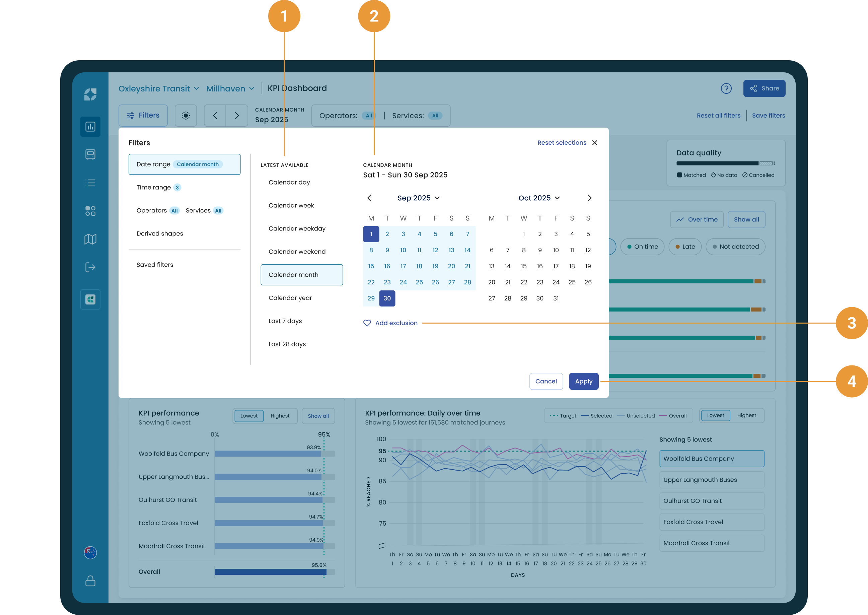Click the export arrow icon in sidebar

tap(90, 267)
